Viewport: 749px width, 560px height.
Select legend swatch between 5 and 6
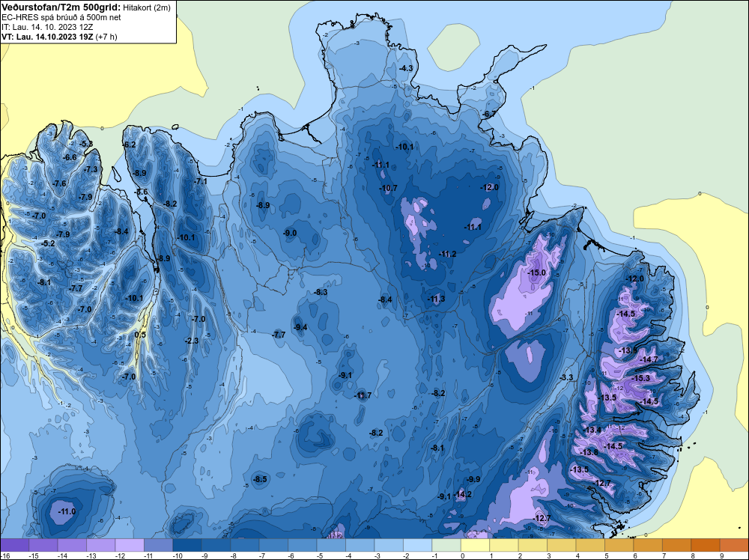[x=619, y=545]
